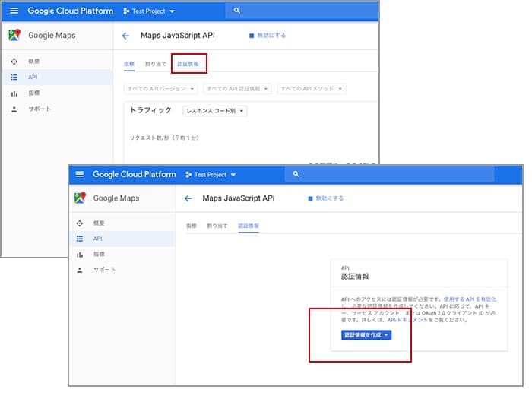Click metrics bar chart icon in back window
This screenshot has width=532, height=399.
14,93
